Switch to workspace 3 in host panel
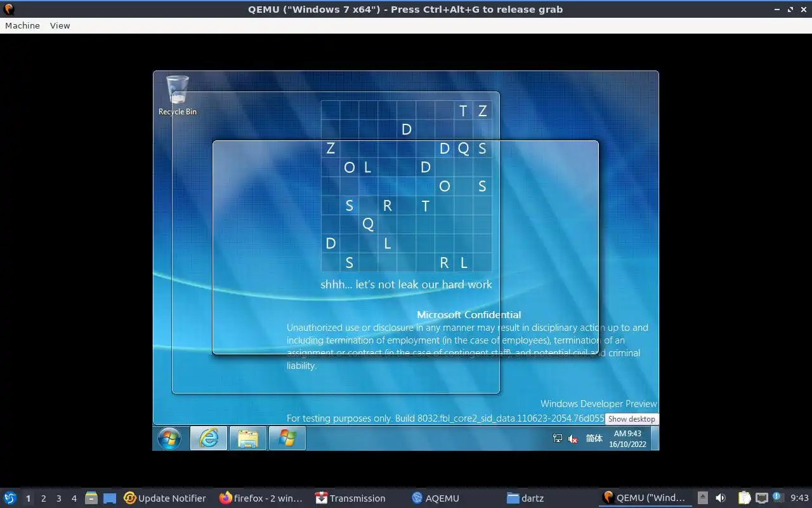The image size is (812, 508). pos(58,498)
